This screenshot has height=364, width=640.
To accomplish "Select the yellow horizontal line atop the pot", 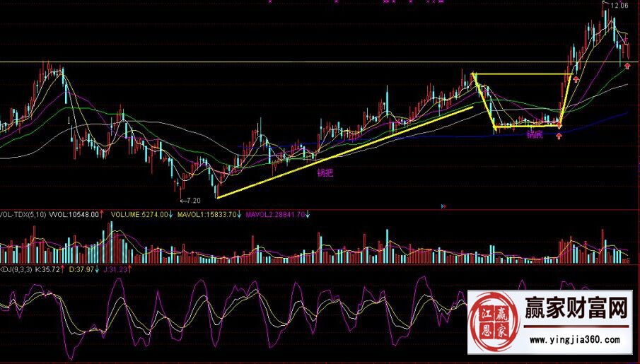I will point(523,74).
